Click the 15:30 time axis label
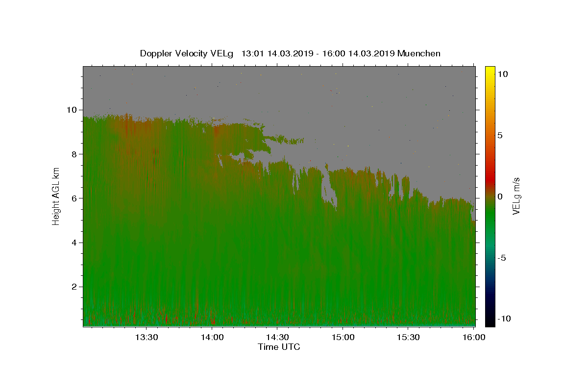The image size is (588, 392). [x=408, y=337]
